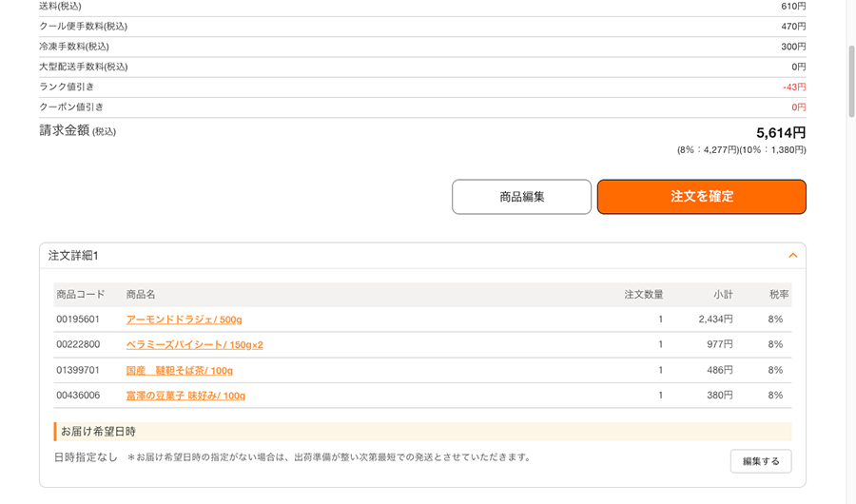Click product code 00195601
The image size is (856, 504).
pos(78,320)
